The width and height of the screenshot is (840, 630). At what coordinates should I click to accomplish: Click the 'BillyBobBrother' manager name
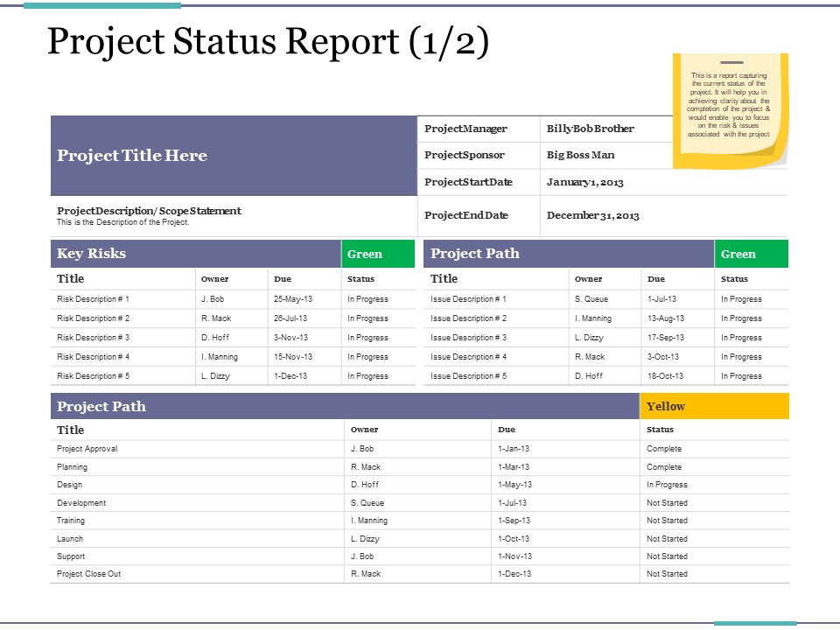pos(590,129)
